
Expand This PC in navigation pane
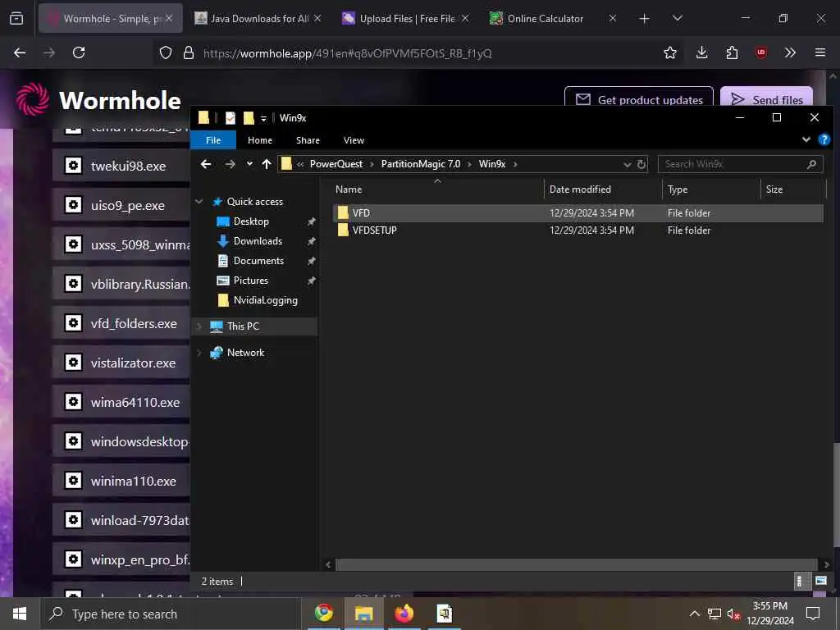[199, 326]
